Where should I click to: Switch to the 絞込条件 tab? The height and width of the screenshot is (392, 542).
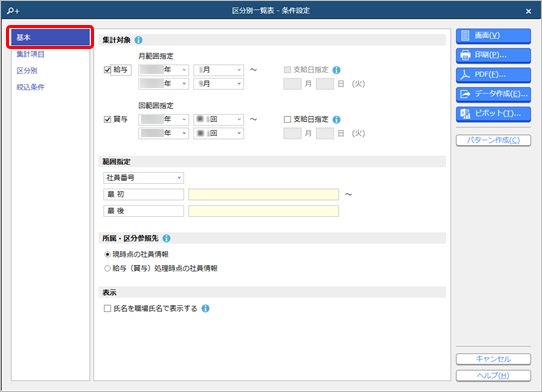click(x=30, y=87)
